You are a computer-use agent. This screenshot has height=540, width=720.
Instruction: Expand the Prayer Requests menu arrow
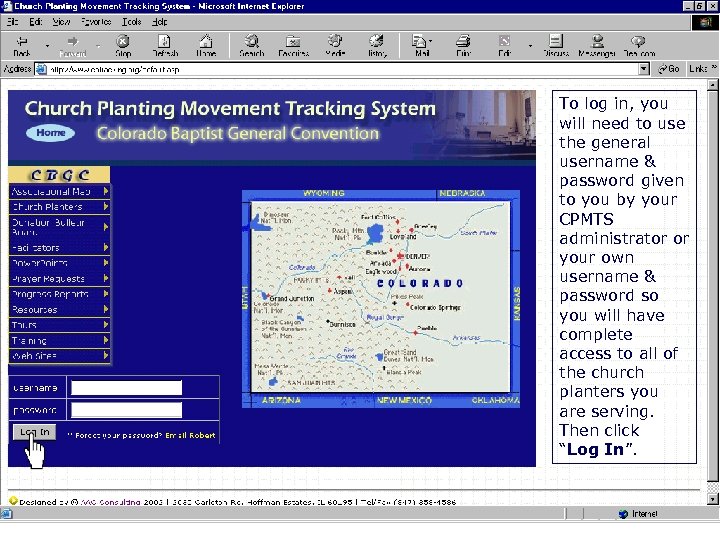(106, 278)
